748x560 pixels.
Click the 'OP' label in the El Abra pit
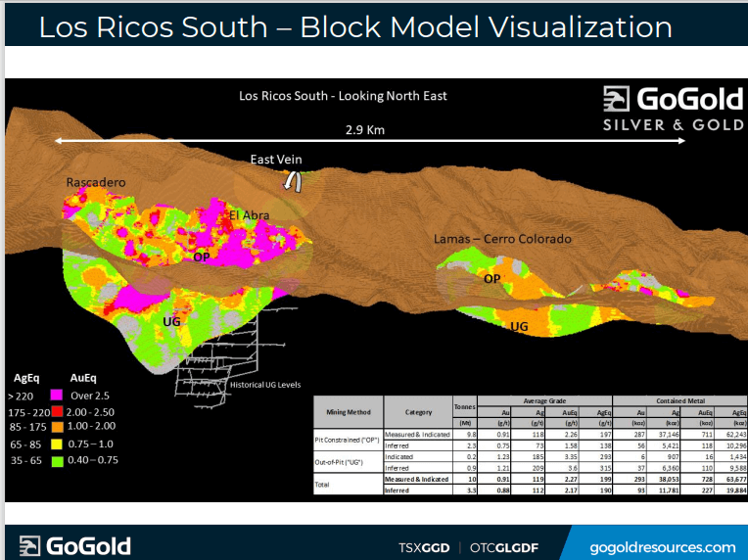click(x=202, y=257)
